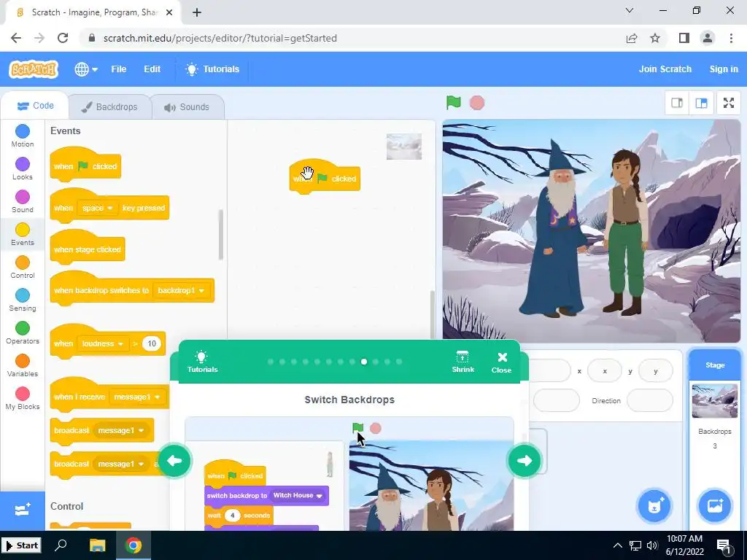747x560 pixels.
Task: Bookmark this page with the star
Action: 655,38
